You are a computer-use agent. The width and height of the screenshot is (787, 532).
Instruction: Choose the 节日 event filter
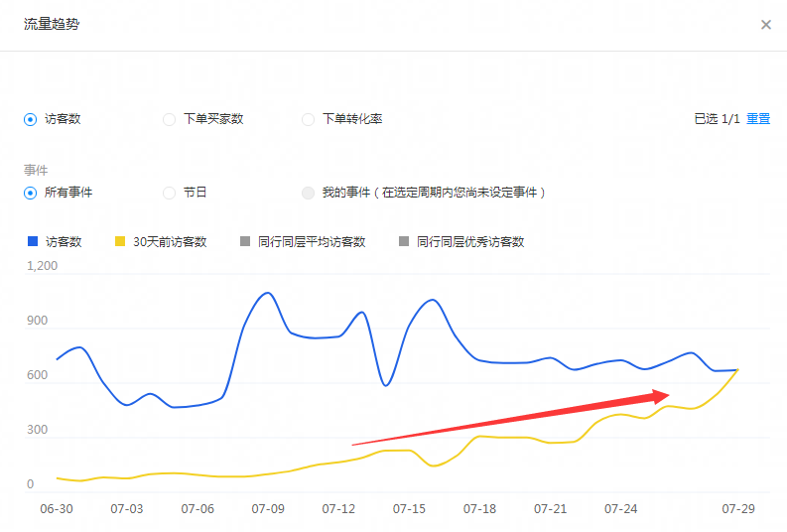169,193
